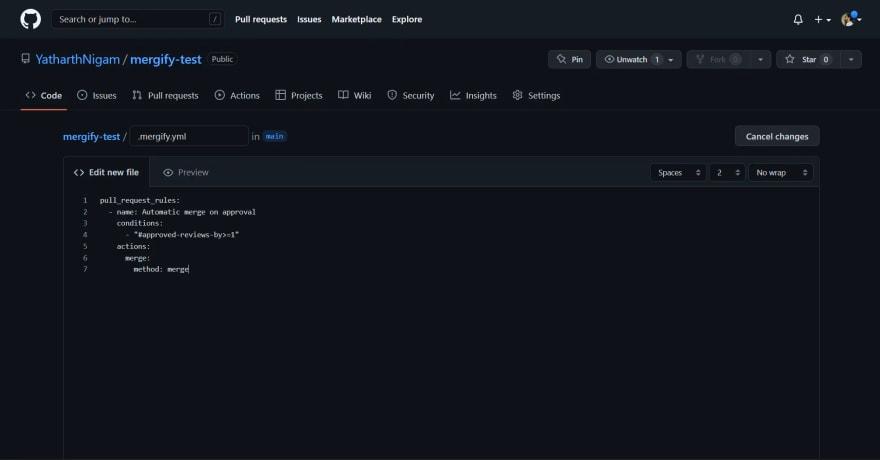Open the Projects tab

pos(299,95)
